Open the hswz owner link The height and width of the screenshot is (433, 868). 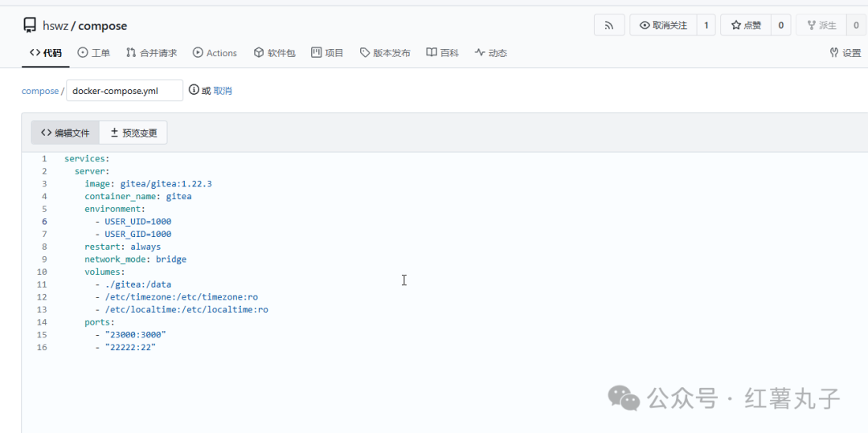click(55, 26)
